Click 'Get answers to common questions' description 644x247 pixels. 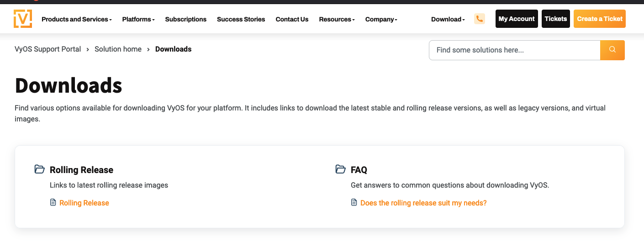(450, 185)
